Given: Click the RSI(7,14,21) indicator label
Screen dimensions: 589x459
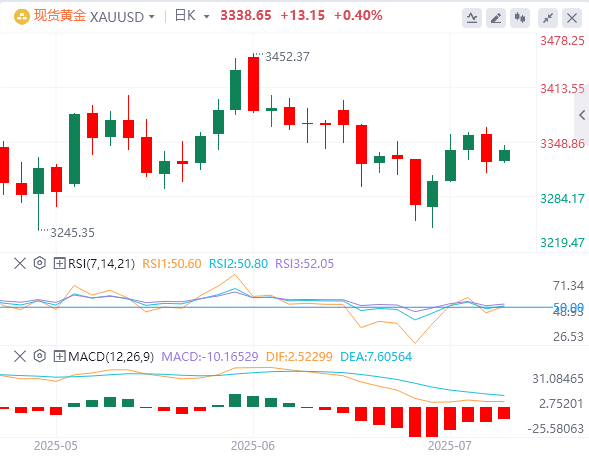Looking at the screenshot, I should 101,264.
